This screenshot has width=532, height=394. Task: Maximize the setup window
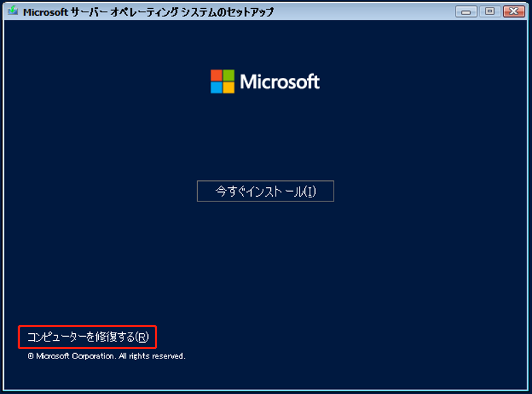(x=490, y=12)
